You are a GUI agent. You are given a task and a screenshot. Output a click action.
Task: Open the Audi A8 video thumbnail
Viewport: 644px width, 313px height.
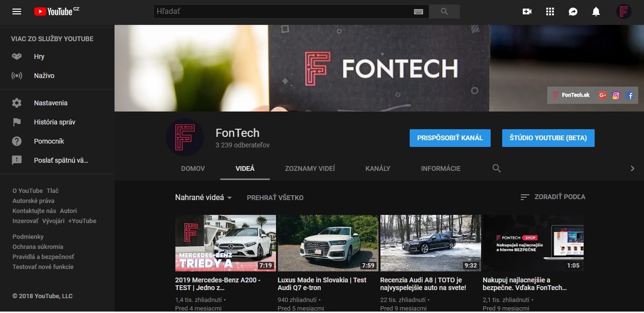tap(430, 243)
